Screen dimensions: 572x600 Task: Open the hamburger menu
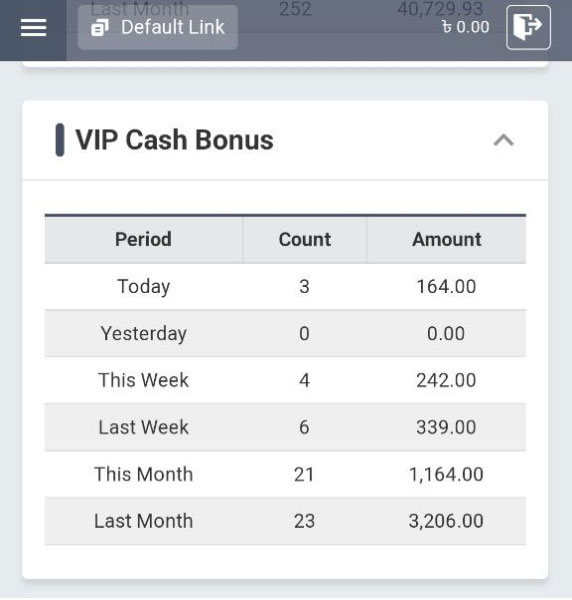click(x=33, y=28)
